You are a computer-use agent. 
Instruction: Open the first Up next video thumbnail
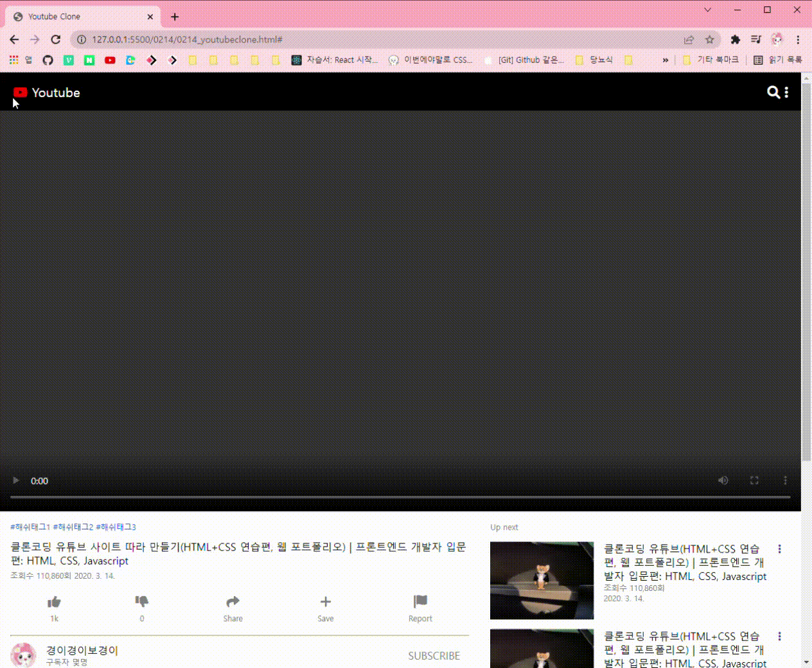point(542,581)
